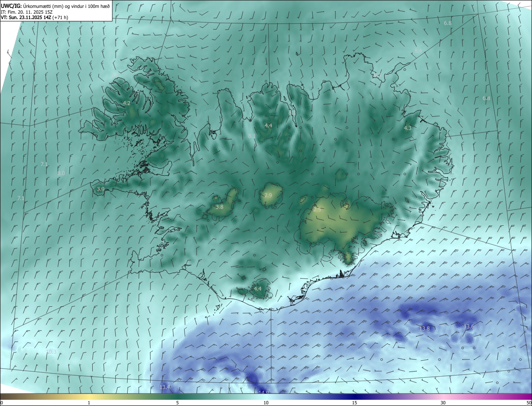Click the "UWC/IG: Úrkomumætti (mm)" title line
The height and width of the screenshot is (406, 532).
[56, 6]
